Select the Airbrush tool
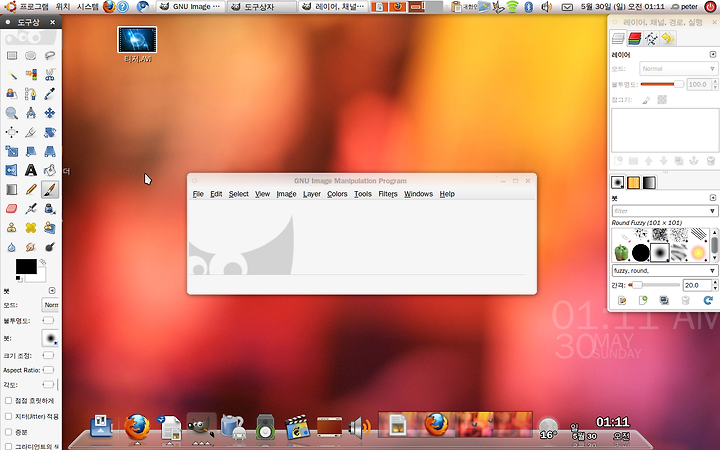The image size is (720, 450). [x=31, y=208]
